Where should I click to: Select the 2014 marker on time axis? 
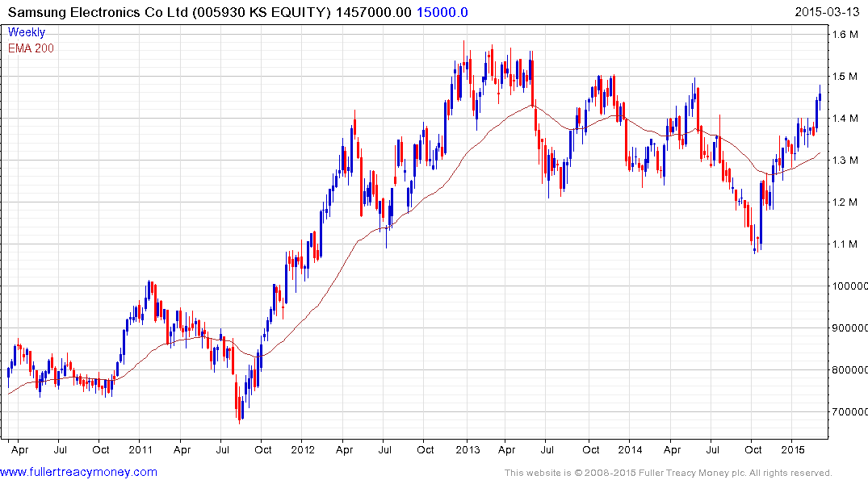631,448
